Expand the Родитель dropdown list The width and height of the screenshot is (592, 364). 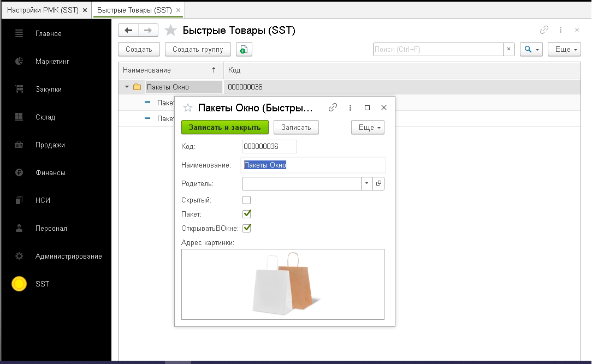366,184
